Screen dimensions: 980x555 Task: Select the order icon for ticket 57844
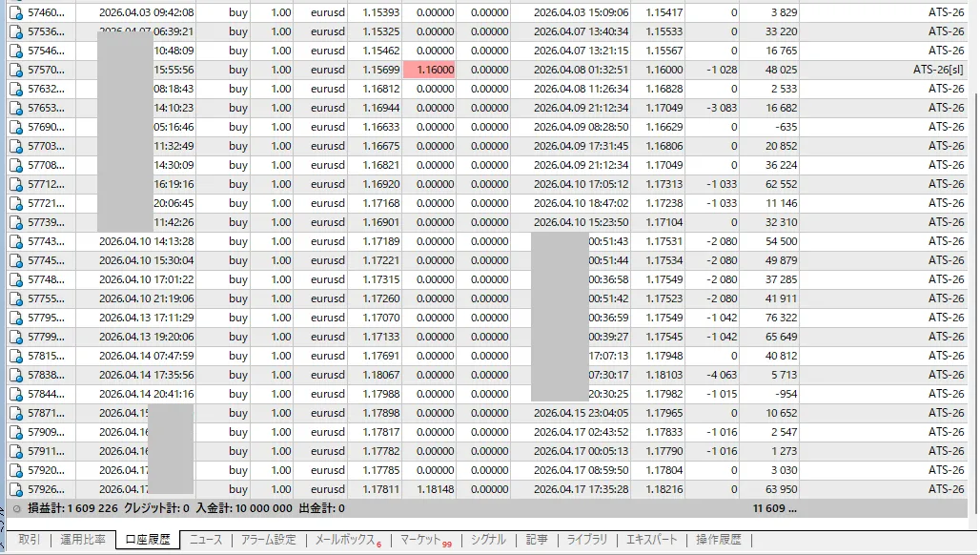coord(16,394)
